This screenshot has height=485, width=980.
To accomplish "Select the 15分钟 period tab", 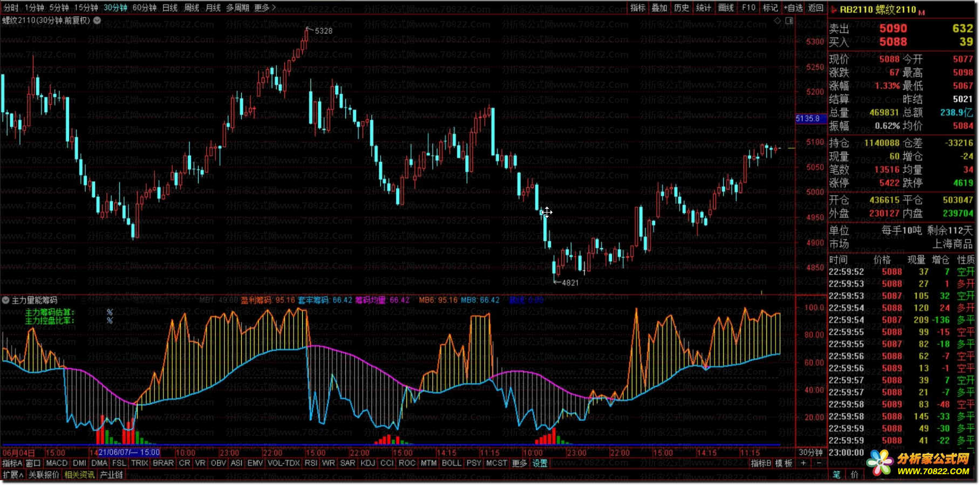I will click(86, 8).
